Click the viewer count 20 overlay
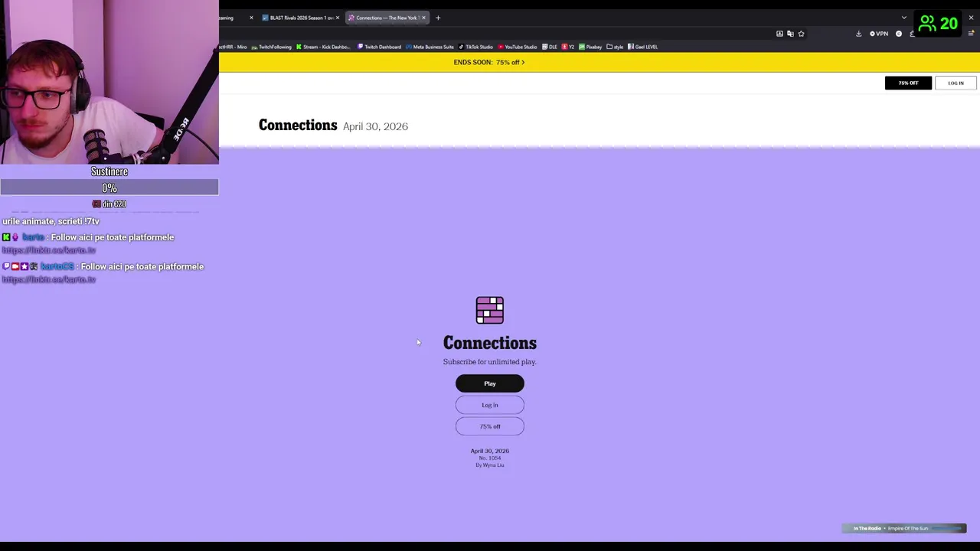Screen dimensions: 980x551 click(939, 24)
